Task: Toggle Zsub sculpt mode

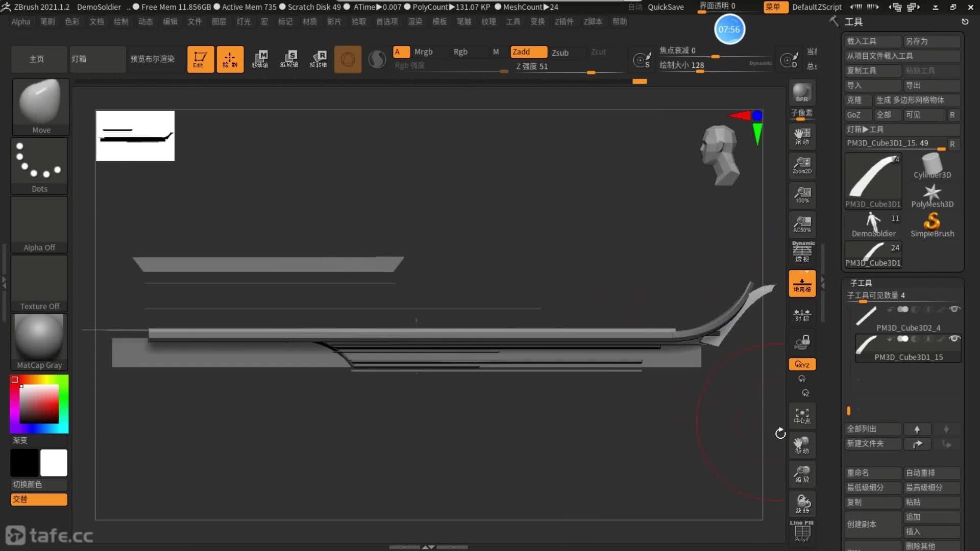Action: click(x=560, y=53)
